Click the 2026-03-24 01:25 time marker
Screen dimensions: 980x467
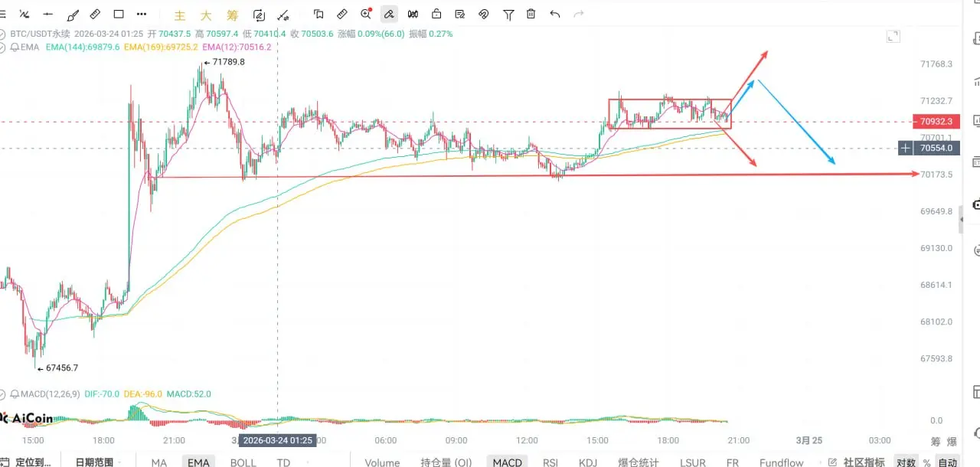click(x=276, y=440)
